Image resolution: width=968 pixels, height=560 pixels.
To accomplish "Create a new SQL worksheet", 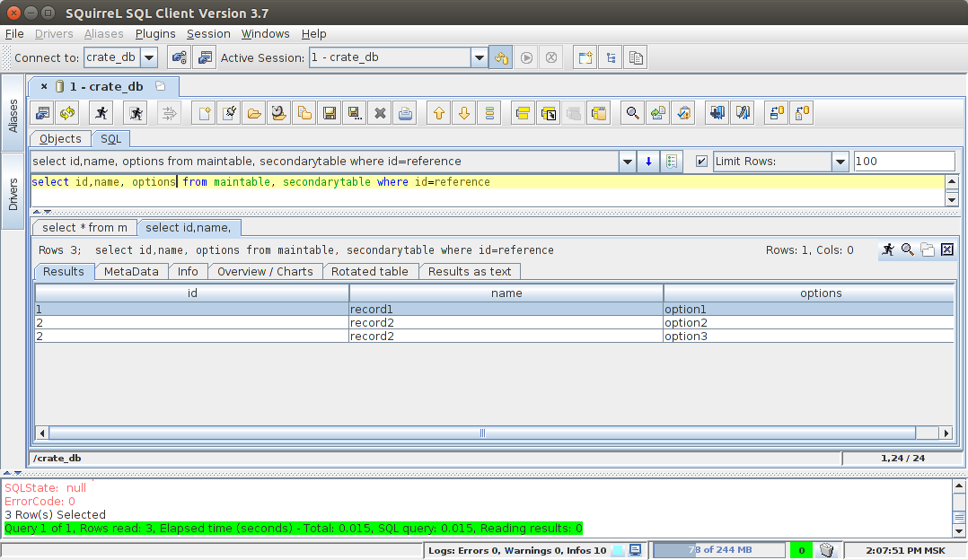I will pyautogui.click(x=204, y=113).
